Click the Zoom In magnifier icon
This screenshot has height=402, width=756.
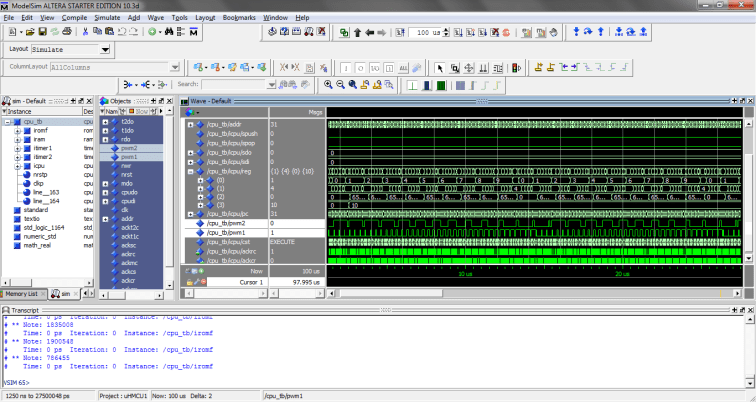pyautogui.click(x=327, y=85)
